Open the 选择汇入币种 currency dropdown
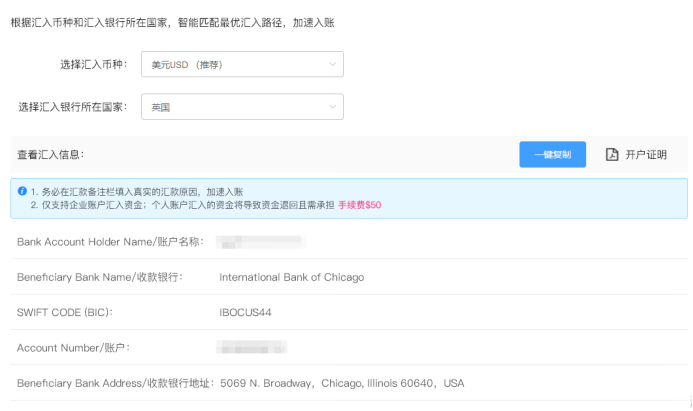Image resolution: width=693 pixels, height=411 pixels. coord(242,65)
